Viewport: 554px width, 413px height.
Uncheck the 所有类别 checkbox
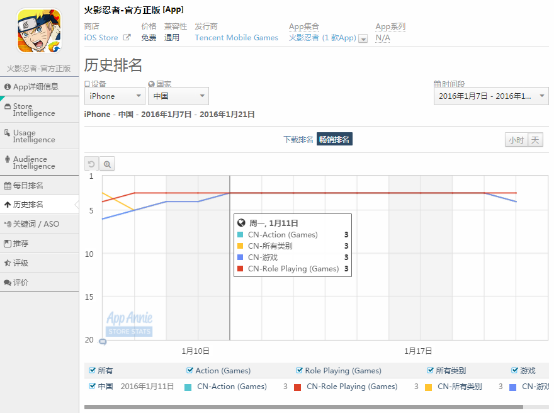pyautogui.click(x=430, y=370)
